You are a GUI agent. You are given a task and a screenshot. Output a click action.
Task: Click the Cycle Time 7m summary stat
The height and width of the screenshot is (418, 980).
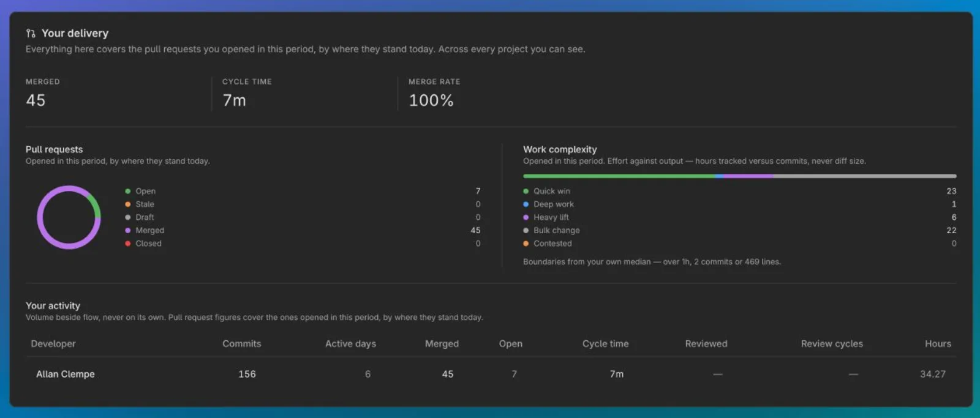234,100
